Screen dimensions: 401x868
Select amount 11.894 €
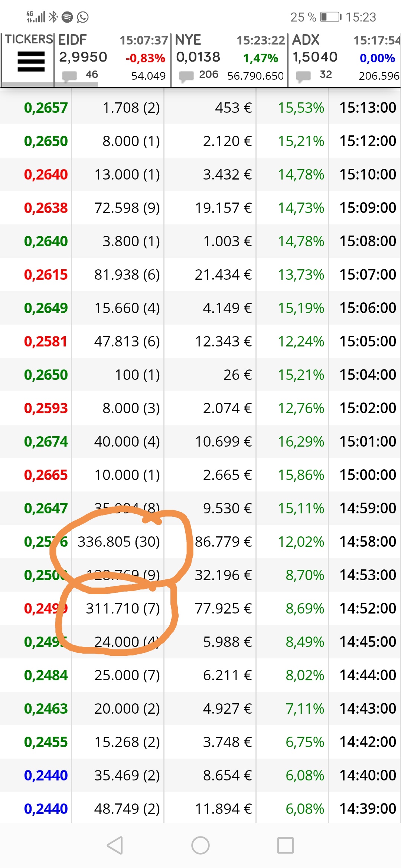224,809
